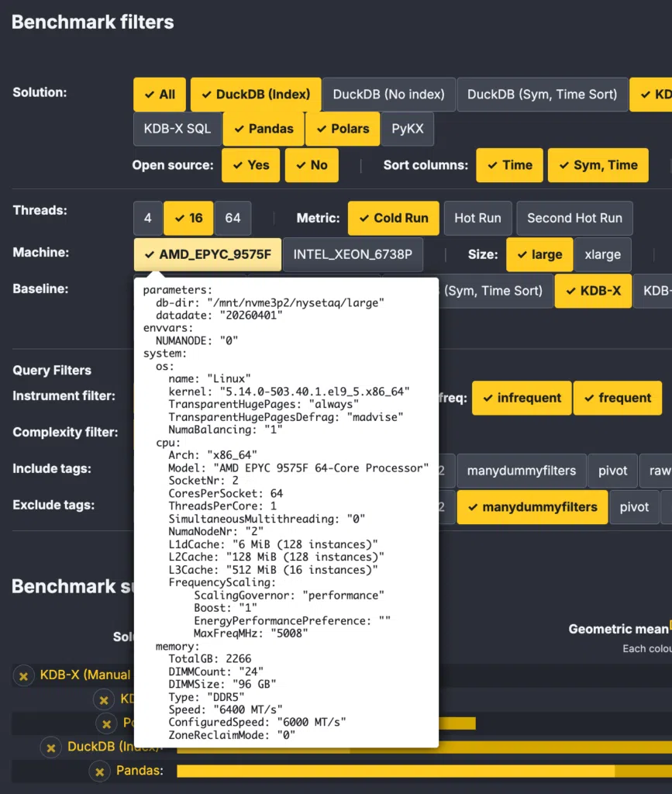Switch metric to Second Hot Run

tap(574, 218)
